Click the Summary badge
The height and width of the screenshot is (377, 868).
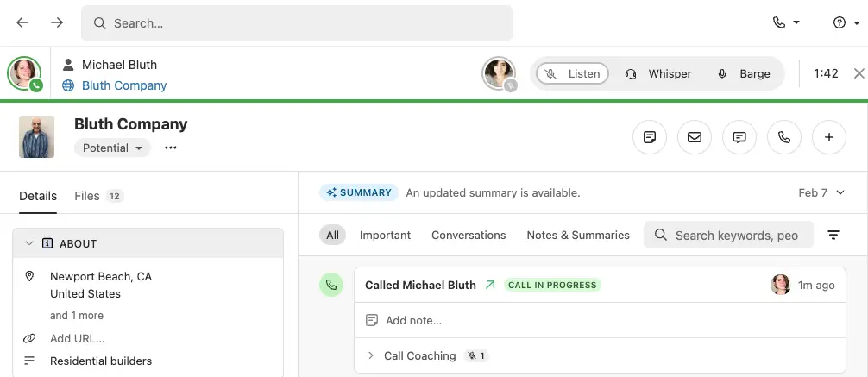[x=359, y=192]
